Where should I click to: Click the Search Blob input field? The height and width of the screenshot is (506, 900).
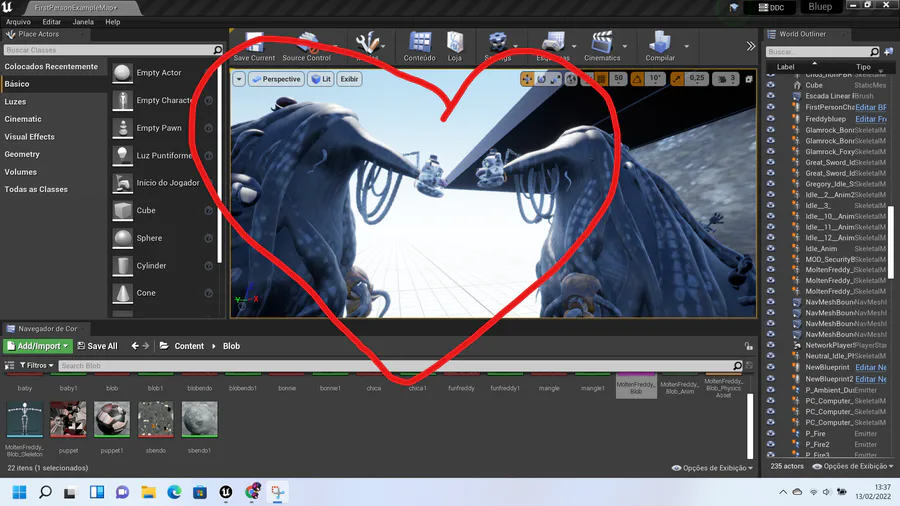tap(396, 365)
